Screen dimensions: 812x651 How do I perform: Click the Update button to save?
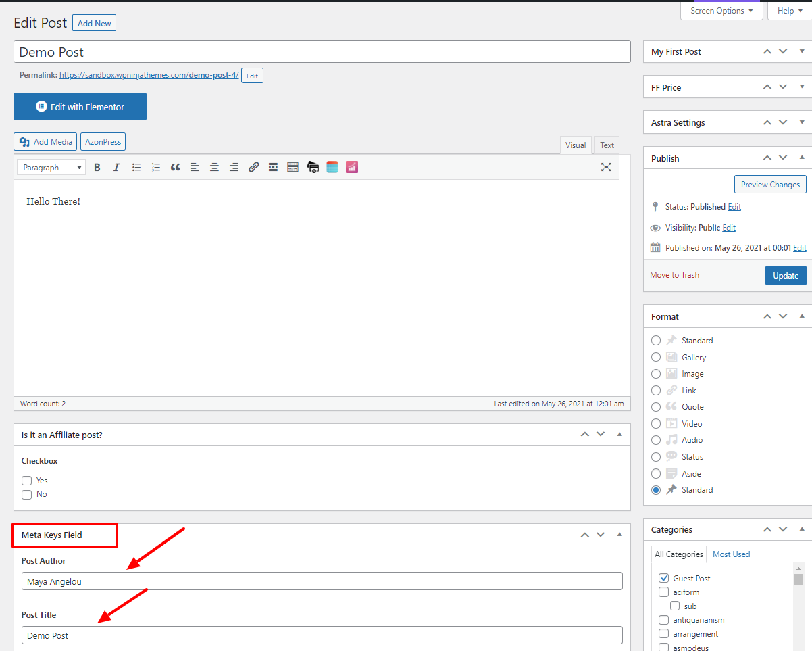786,275
